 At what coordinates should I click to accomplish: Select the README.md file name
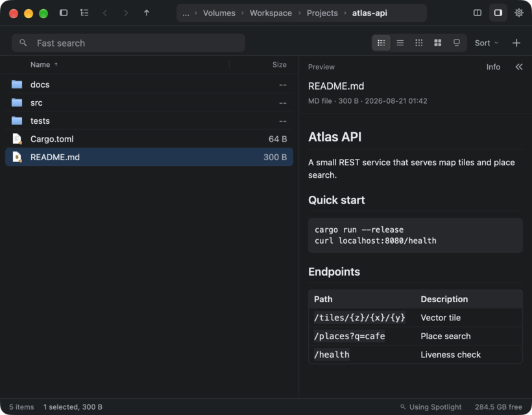pyautogui.click(x=55, y=158)
